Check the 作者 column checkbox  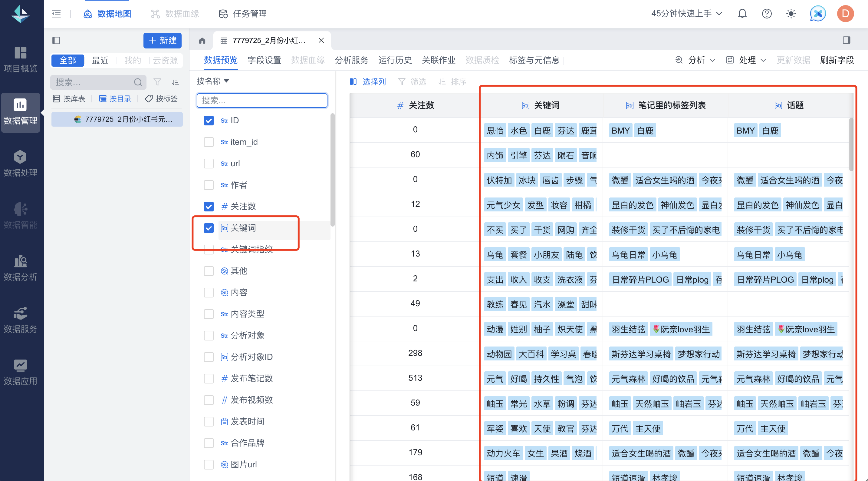(209, 185)
